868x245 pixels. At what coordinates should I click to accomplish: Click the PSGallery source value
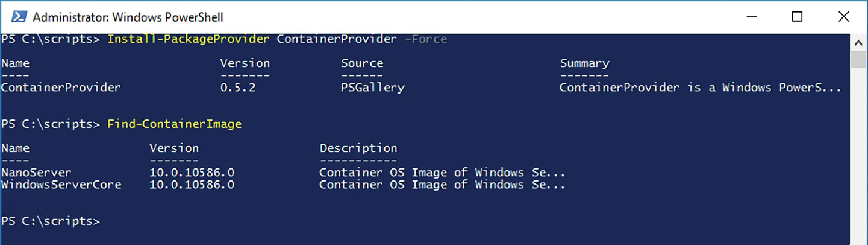372,87
